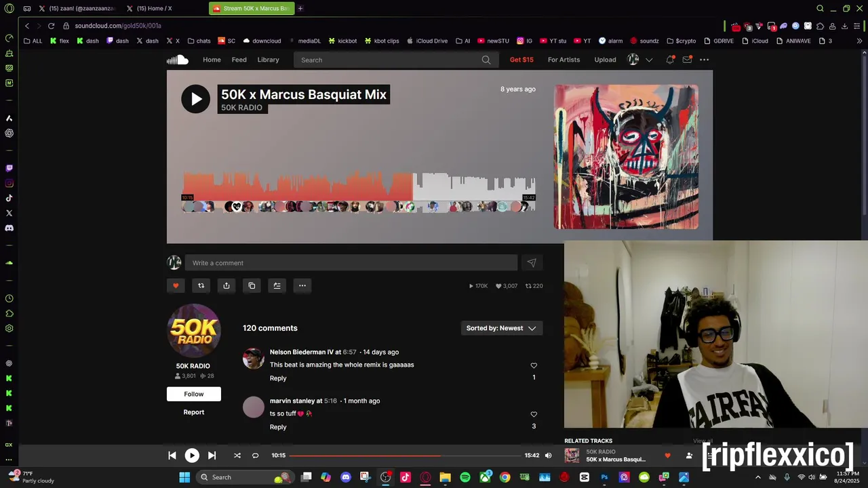The height and width of the screenshot is (488, 868).
Task: Go back in browser
Action: pos(27,26)
